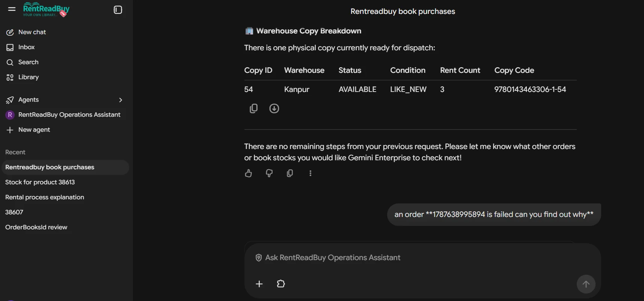Click the plus attach button

coord(259,284)
